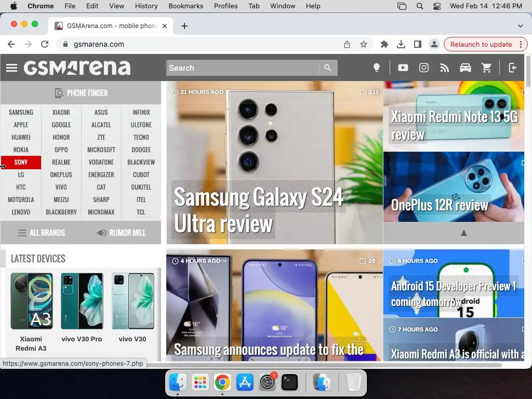Click the GSMArena logo
Viewport: 532px width, 399px height.
[77, 68]
